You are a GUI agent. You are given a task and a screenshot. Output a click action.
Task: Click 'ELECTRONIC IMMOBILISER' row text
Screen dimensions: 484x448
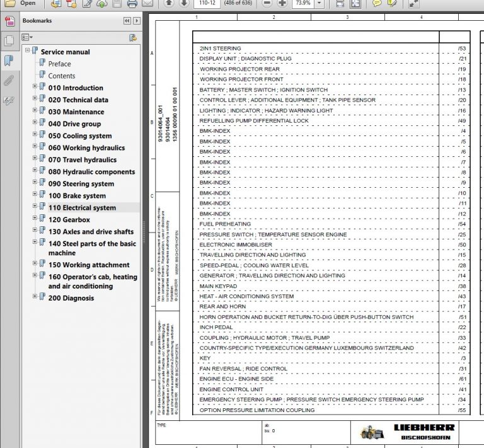pos(236,244)
